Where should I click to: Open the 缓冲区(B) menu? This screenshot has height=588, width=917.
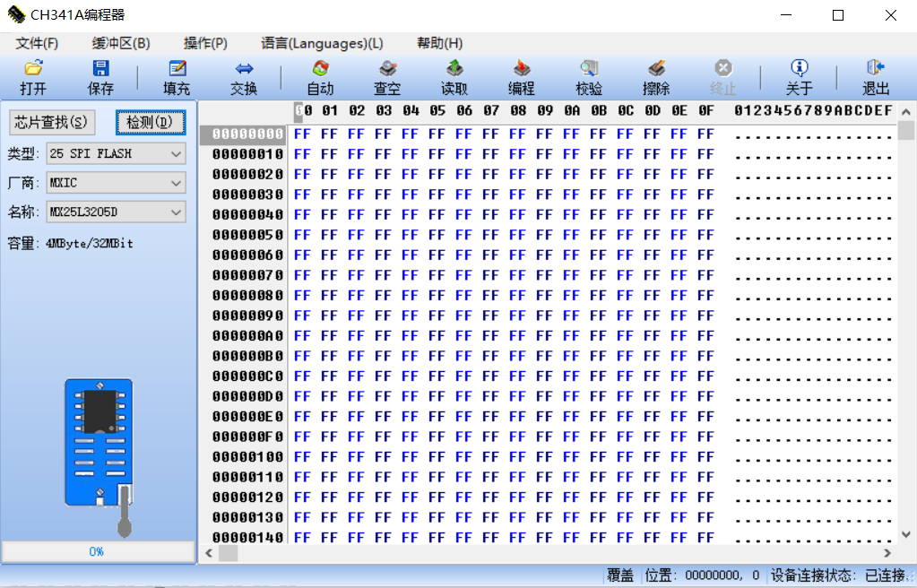coord(120,43)
